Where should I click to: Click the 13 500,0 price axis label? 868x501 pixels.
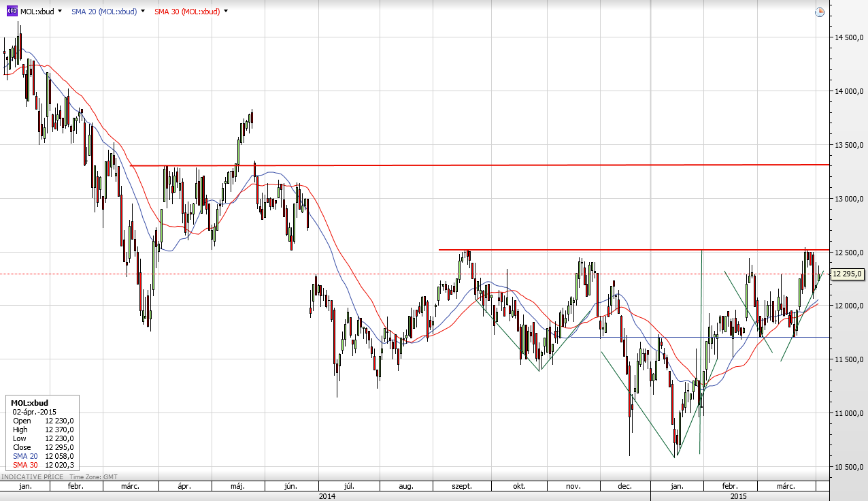coord(849,145)
